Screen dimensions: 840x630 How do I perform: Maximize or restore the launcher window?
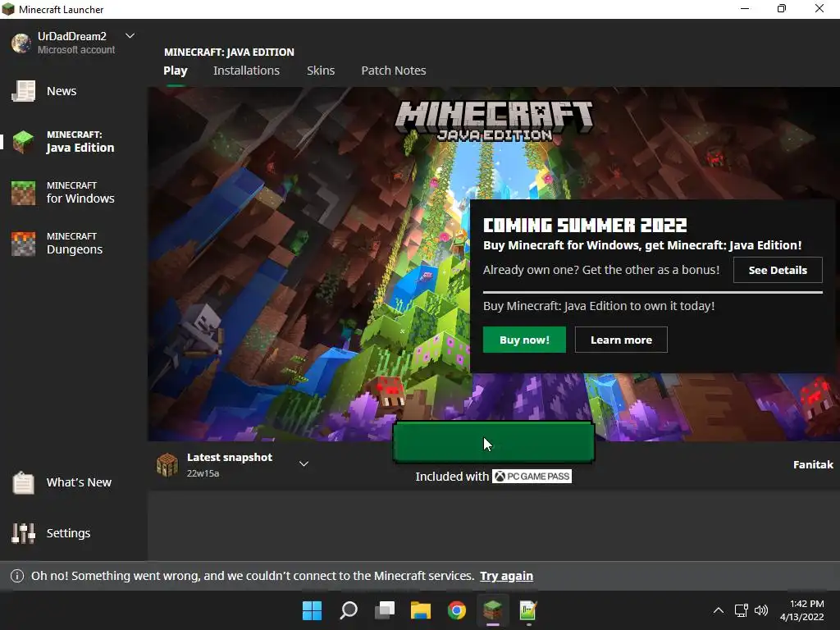click(782, 8)
